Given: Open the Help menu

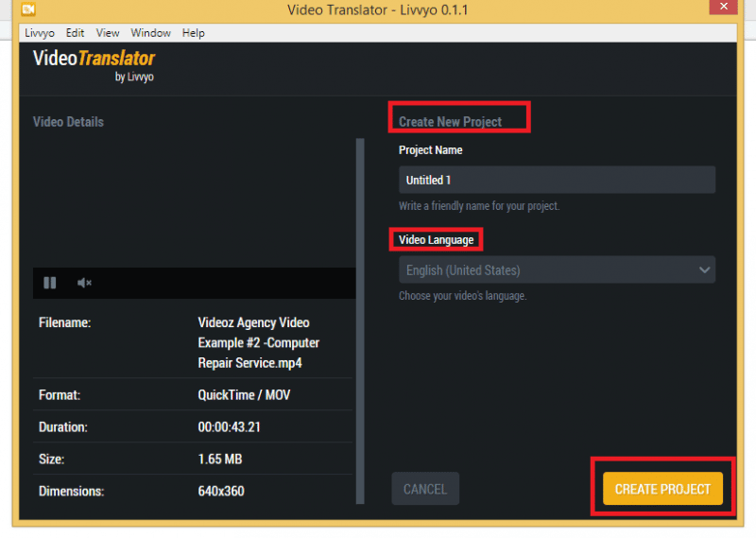Looking at the screenshot, I should pyautogui.click(x=194, y=33).
